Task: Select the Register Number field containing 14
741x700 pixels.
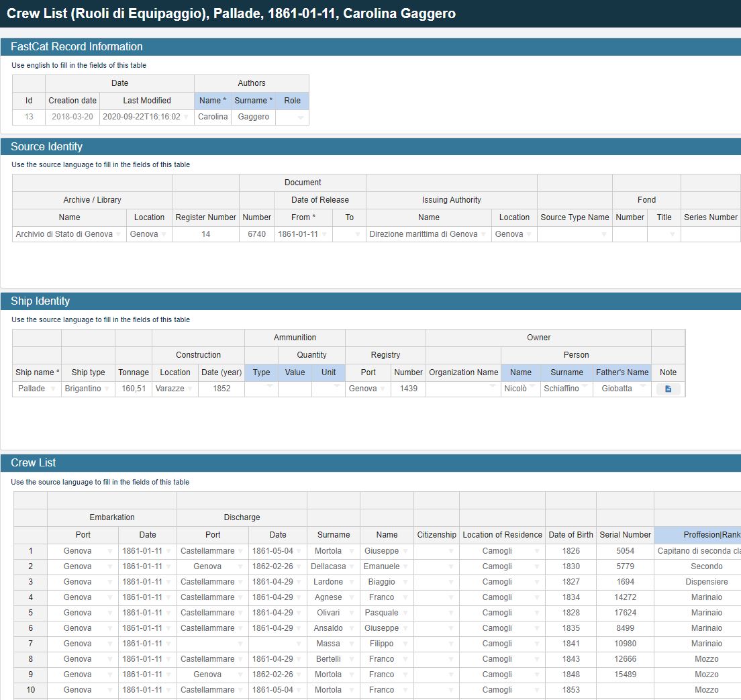Action: 205,234
